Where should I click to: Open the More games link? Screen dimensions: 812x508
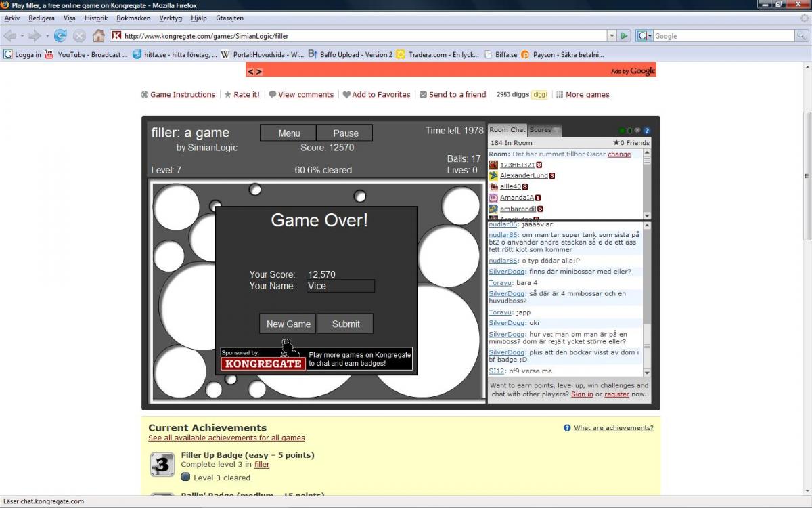point(587,95)
